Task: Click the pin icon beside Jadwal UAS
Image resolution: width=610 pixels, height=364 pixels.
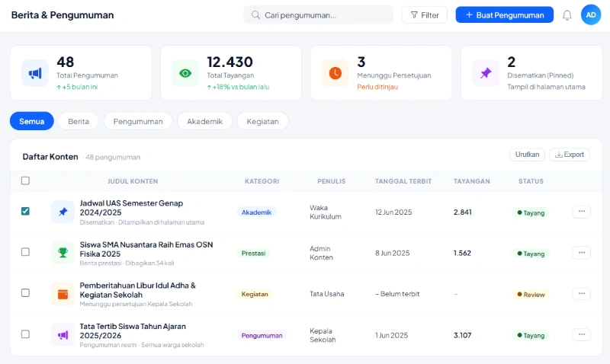Action: click(x=63, y=212)
